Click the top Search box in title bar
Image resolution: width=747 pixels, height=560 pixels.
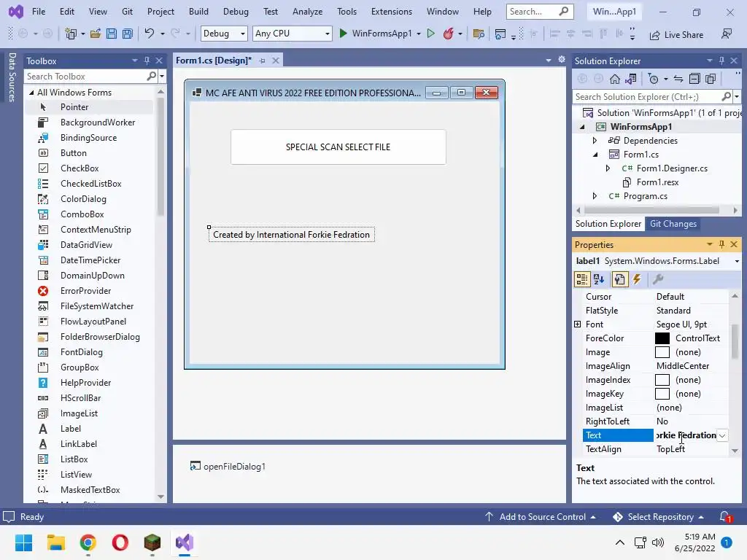pos(539,12)
